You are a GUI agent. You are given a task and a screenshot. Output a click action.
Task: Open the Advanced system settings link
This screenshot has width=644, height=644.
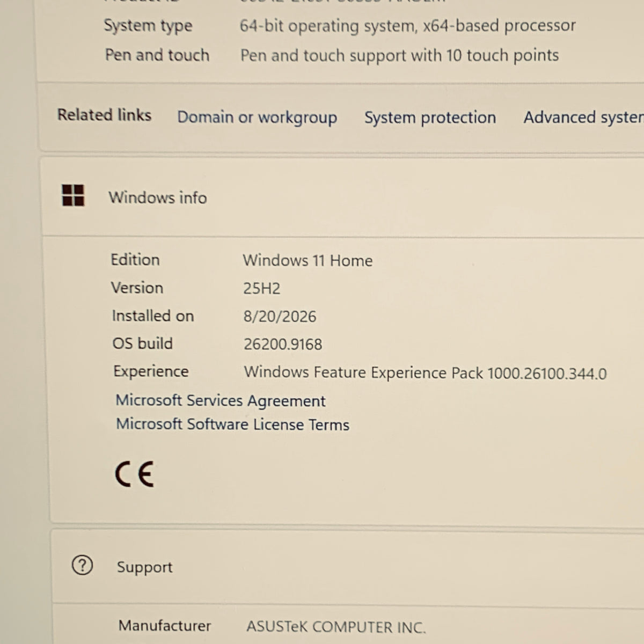point(583,118)
